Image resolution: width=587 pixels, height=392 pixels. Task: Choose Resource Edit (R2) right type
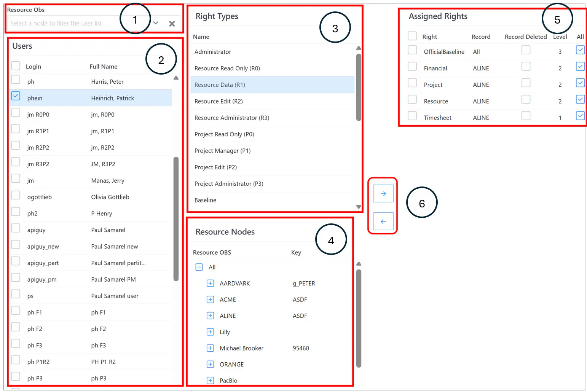point(273,101)
